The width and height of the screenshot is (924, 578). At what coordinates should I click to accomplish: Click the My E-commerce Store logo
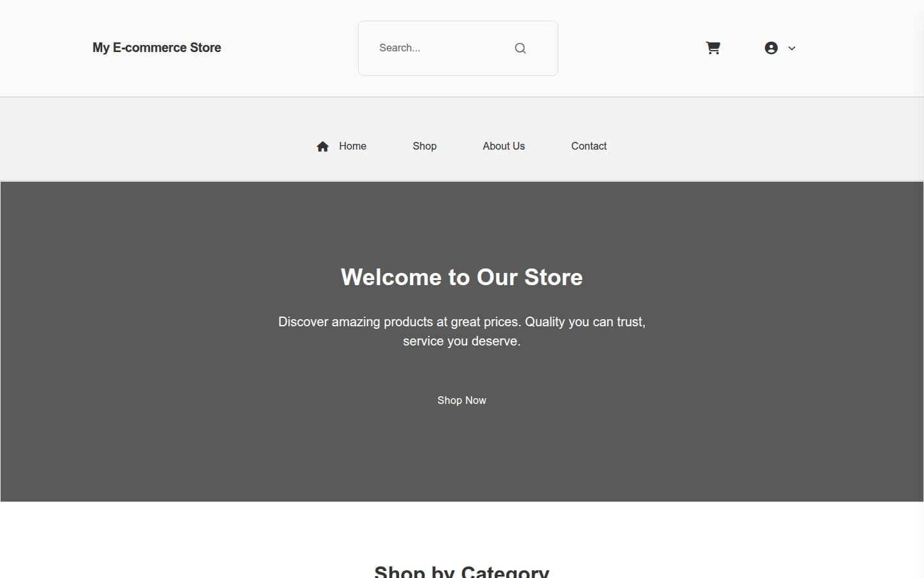pos(157,48)
